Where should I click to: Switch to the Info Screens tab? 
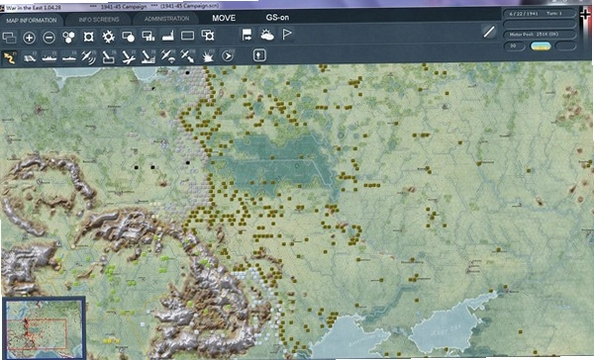99,19
